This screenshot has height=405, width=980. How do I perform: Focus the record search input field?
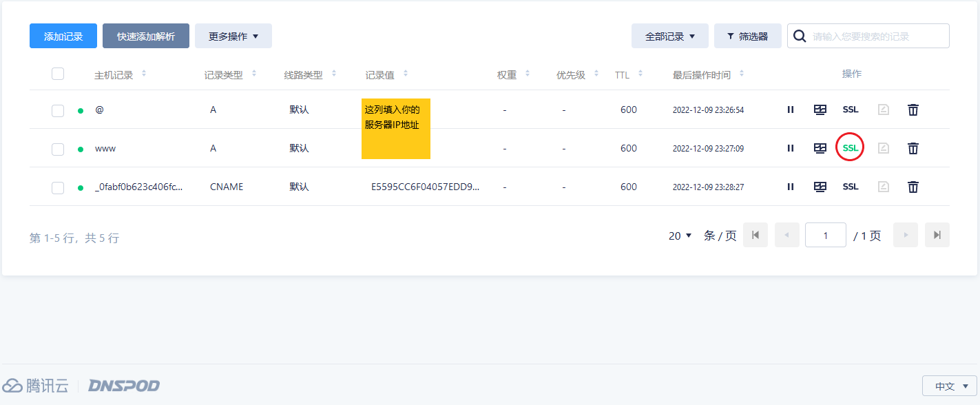point(876,36)
